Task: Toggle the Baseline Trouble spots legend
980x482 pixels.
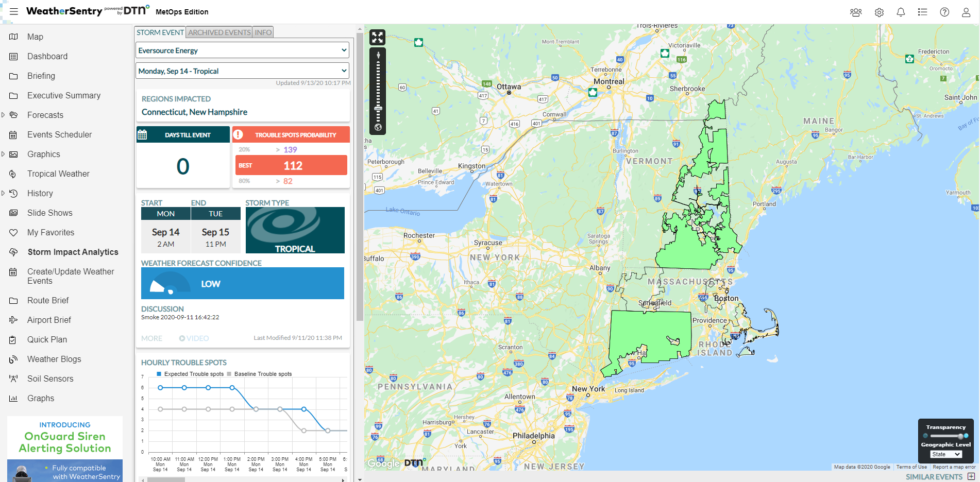Action: pos(261,374)
